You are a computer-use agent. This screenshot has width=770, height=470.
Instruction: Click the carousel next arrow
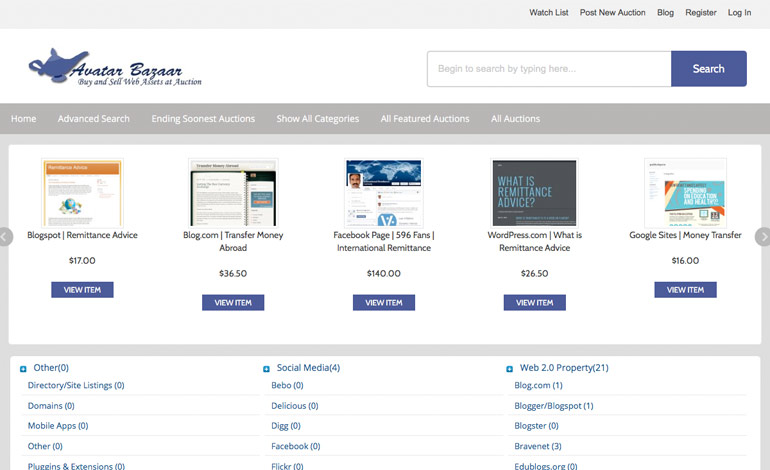coord(764,237)
